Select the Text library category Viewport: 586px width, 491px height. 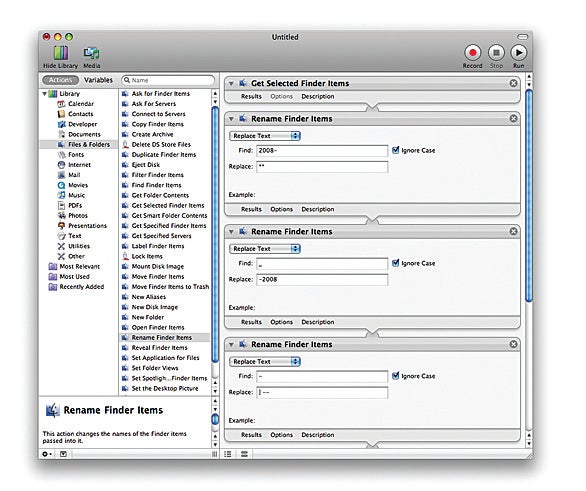[x=70, y=236]
